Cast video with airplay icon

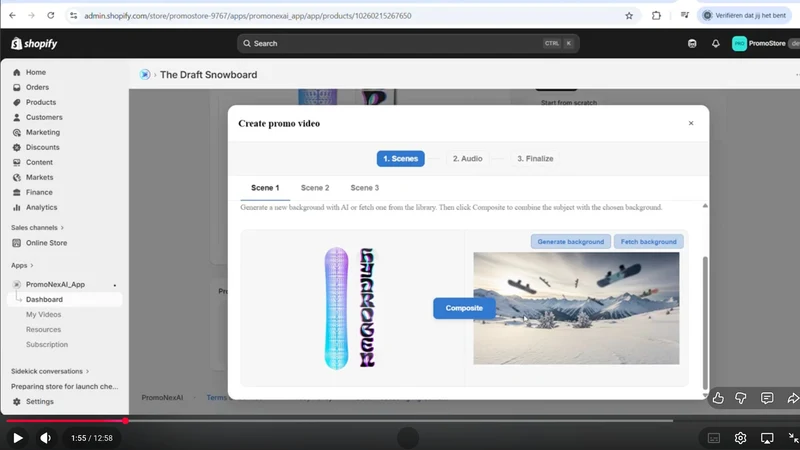click(x=767, y=438)
